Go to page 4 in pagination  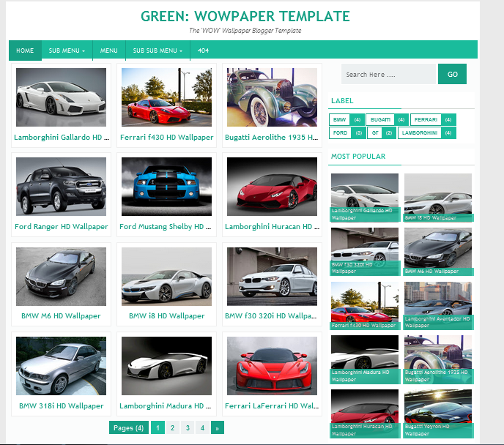[202, 427]
